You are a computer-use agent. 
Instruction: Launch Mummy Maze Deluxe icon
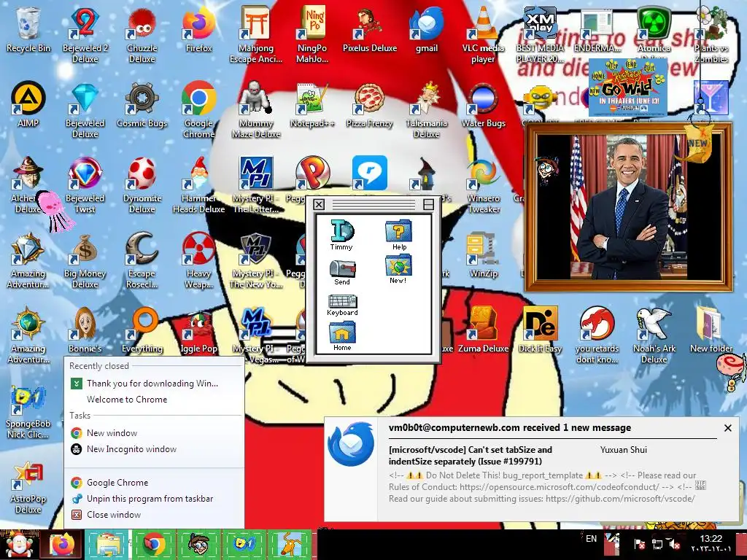tap(256, 109)
